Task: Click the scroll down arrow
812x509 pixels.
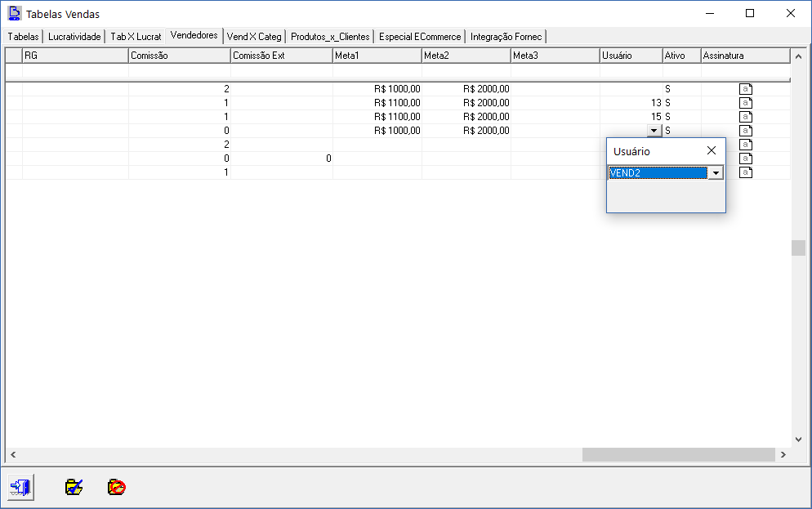Action: (x=798, y=440)
